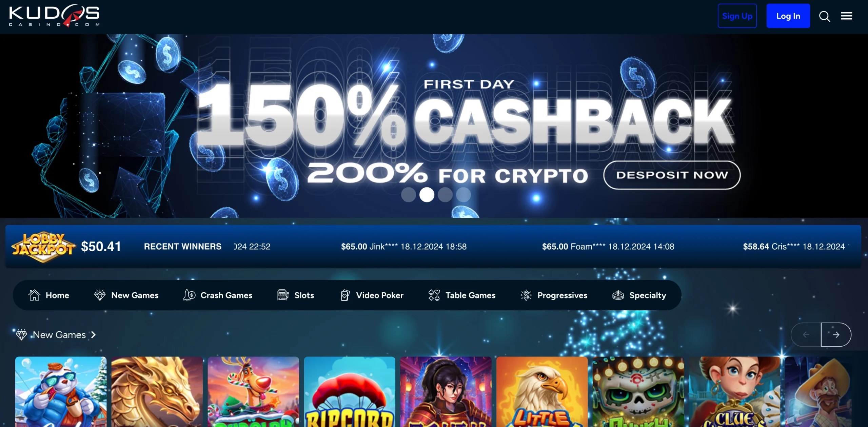Click the Sign Up button
Viewport: 868px width, 427px height.
point(737,16)
